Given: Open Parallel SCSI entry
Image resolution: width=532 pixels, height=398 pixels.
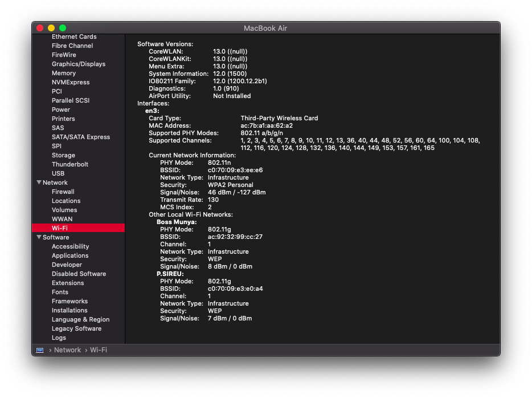Looking at the screenshot, I should [x=71, y=100].
